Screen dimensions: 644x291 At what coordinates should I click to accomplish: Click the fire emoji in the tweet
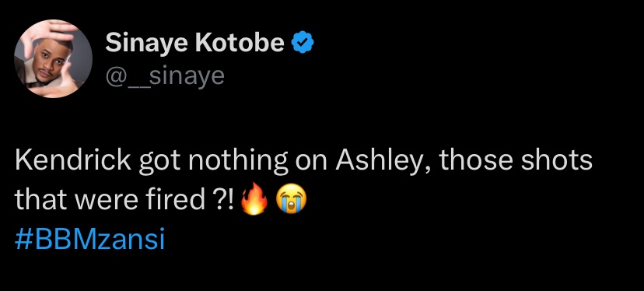tap(254, 200)
